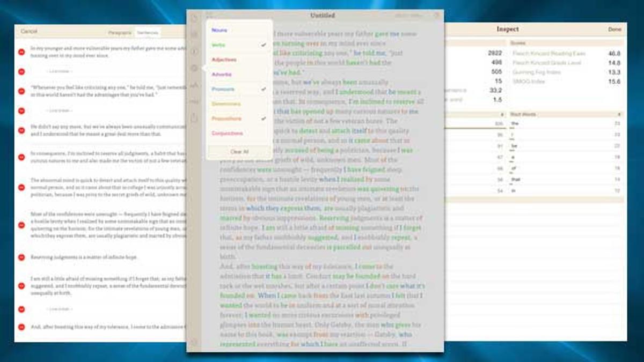644x362 pixels.
Task: Remove the 'Whenever you feel like criticizing' sentence via its red minus
Action: 21,91
